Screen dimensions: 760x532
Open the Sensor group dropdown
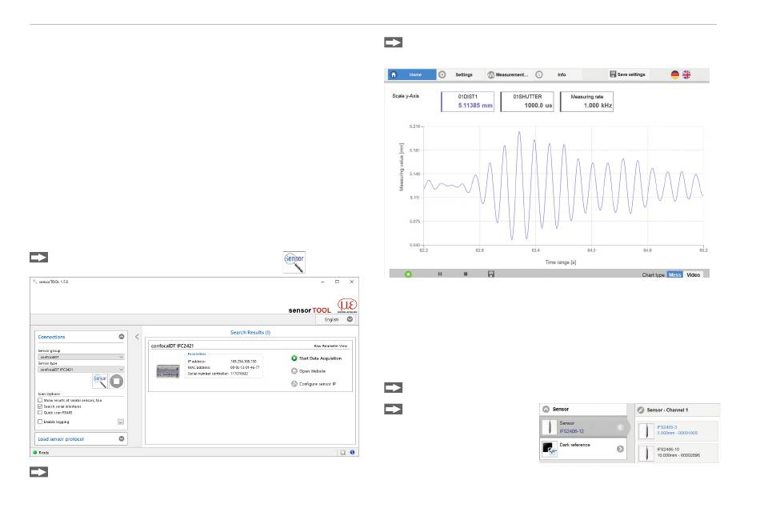[81, 357]
